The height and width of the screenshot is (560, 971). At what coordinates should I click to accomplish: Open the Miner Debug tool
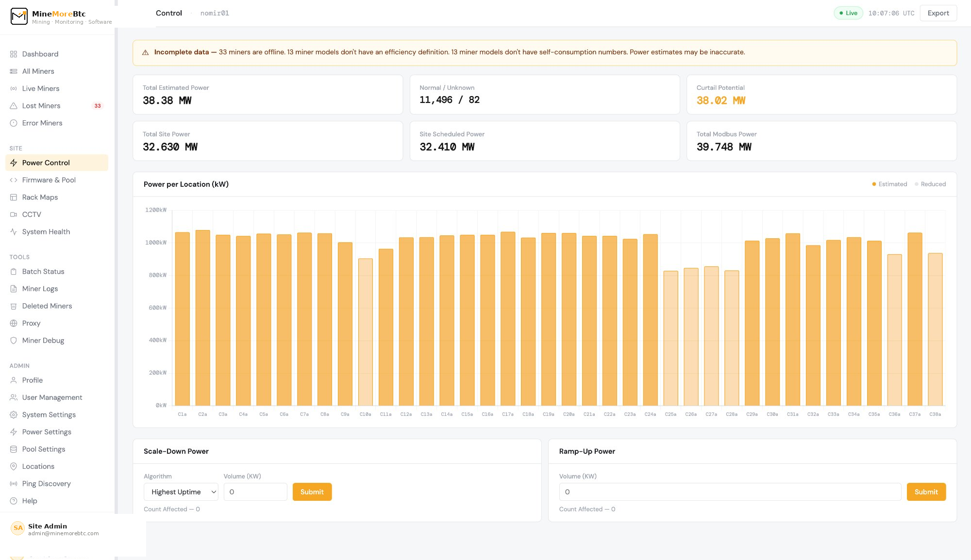[43, 340]
